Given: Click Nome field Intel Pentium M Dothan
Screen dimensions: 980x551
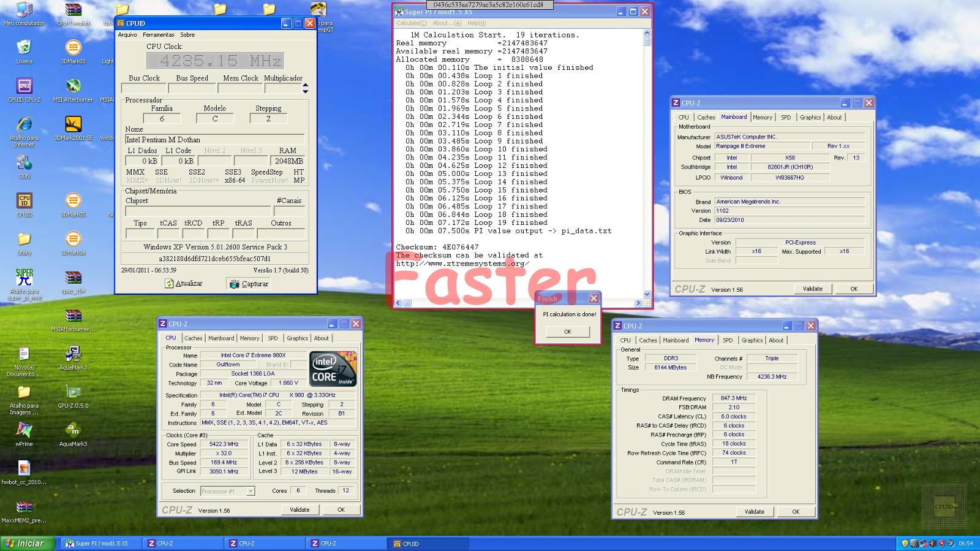Looking at the screenshot, I should [x=214, y=140].
